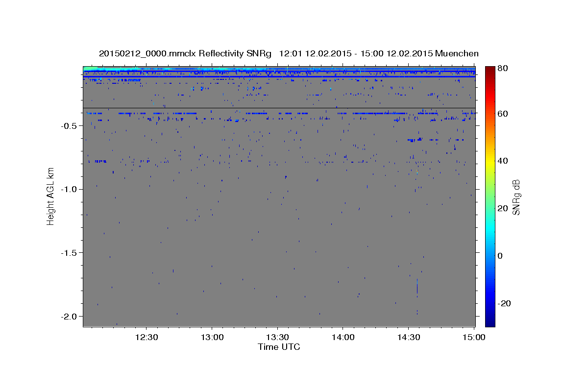Click the black horizontal line across the plot

click(x=279, y=108)
